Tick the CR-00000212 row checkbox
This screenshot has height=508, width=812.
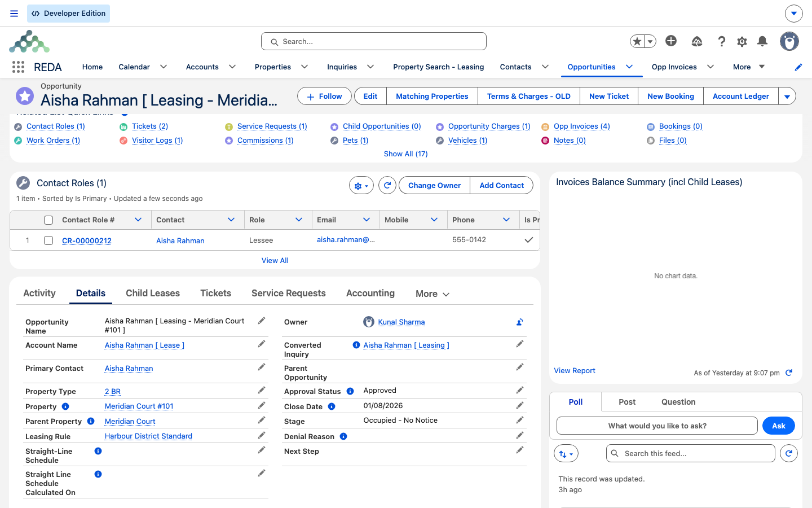click(x=48, y=240)
